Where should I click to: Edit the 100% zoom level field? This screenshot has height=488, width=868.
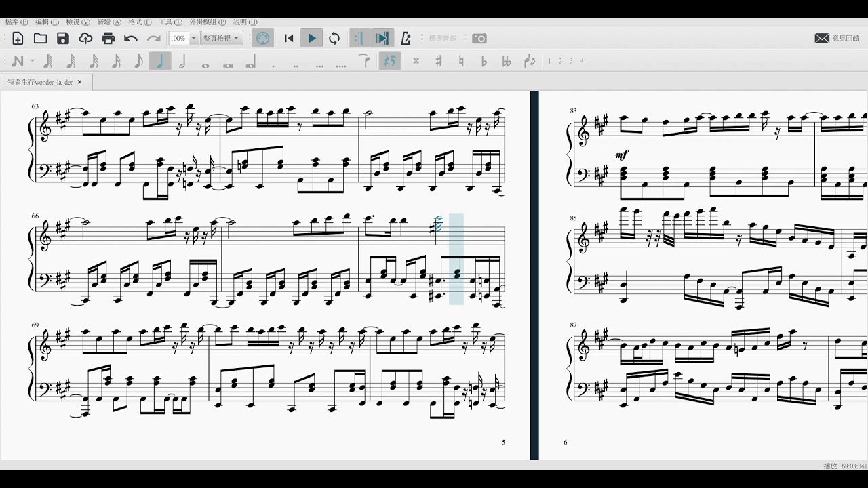tap(178, 39)
